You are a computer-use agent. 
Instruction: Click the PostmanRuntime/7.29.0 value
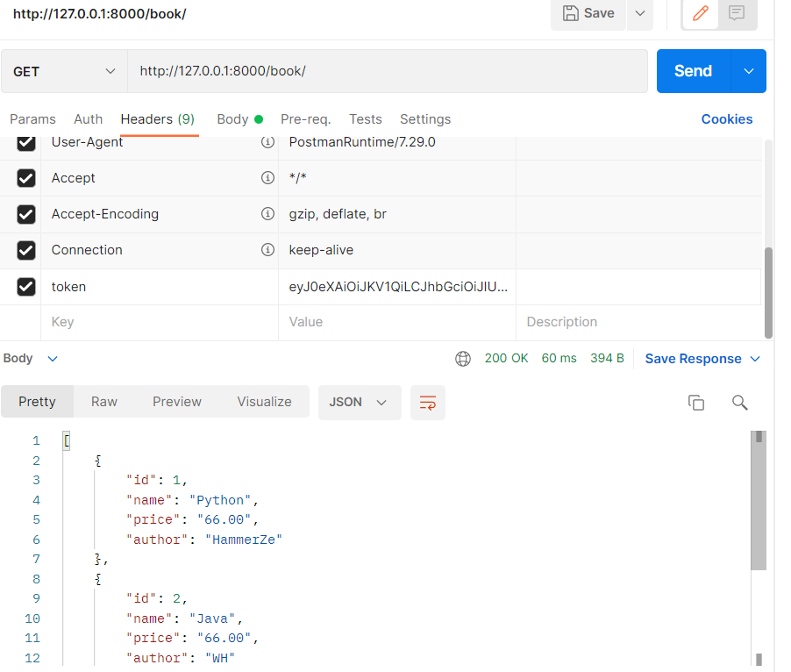click(x=362, y=142)
